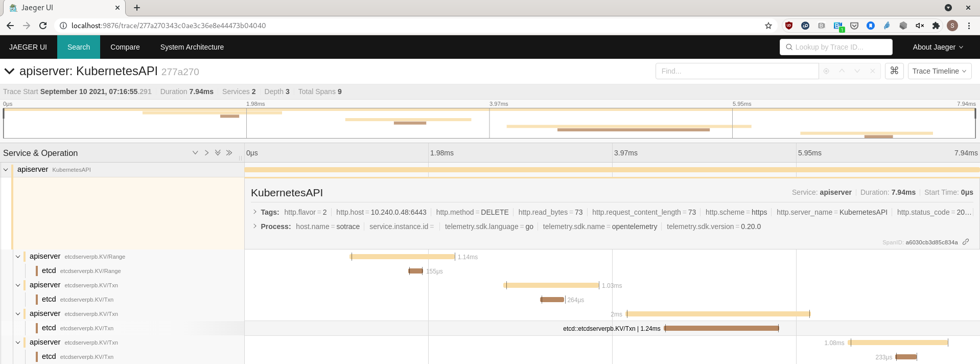Image resolution: width=980 pixels, height=364 pixels.
Task: Open the browser extensions puzzle icon
Action: pyautogui.click(x=936, y=26)
